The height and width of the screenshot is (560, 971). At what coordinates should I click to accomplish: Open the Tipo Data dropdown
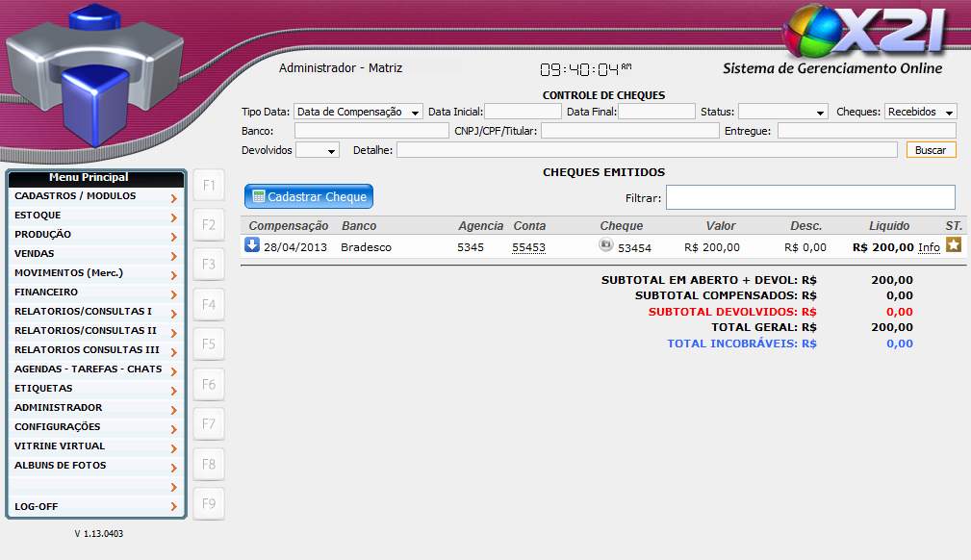tap(358, 112)
